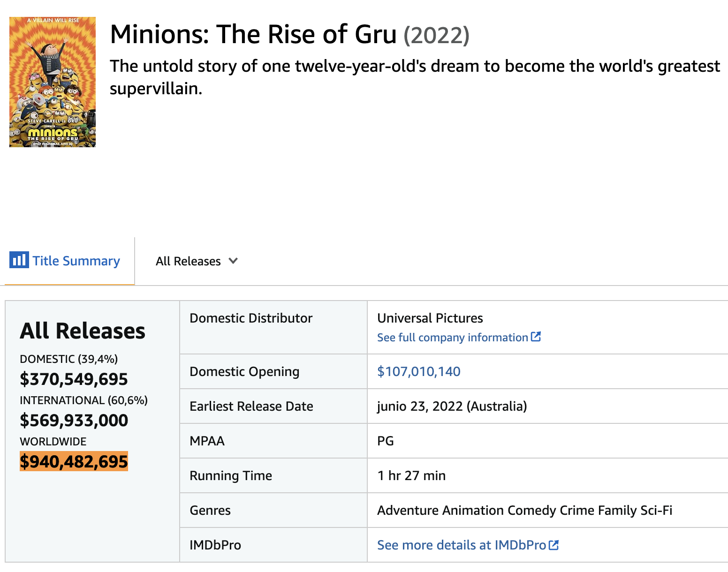Click the external link icon beside IMDbPro details

click(x=554, y=545)
